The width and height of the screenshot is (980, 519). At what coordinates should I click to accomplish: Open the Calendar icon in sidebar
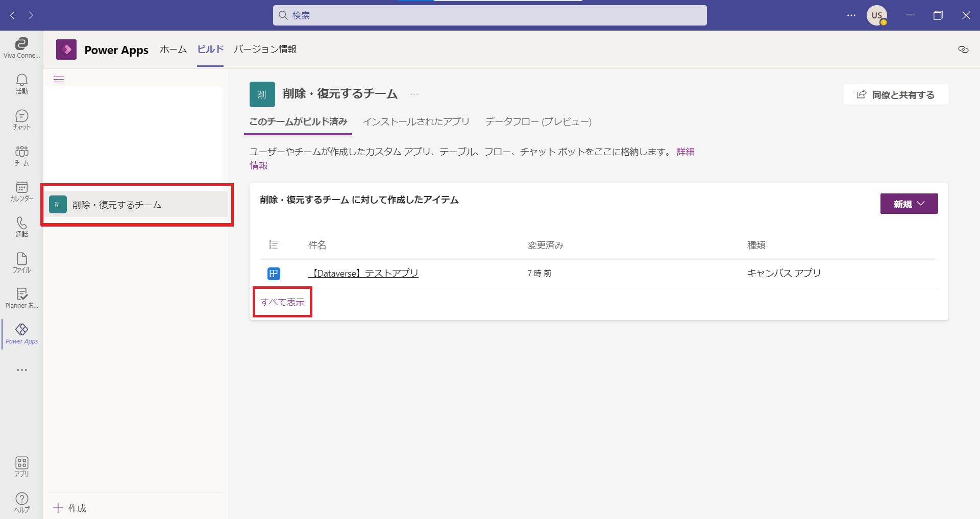[x=21, y=191]
